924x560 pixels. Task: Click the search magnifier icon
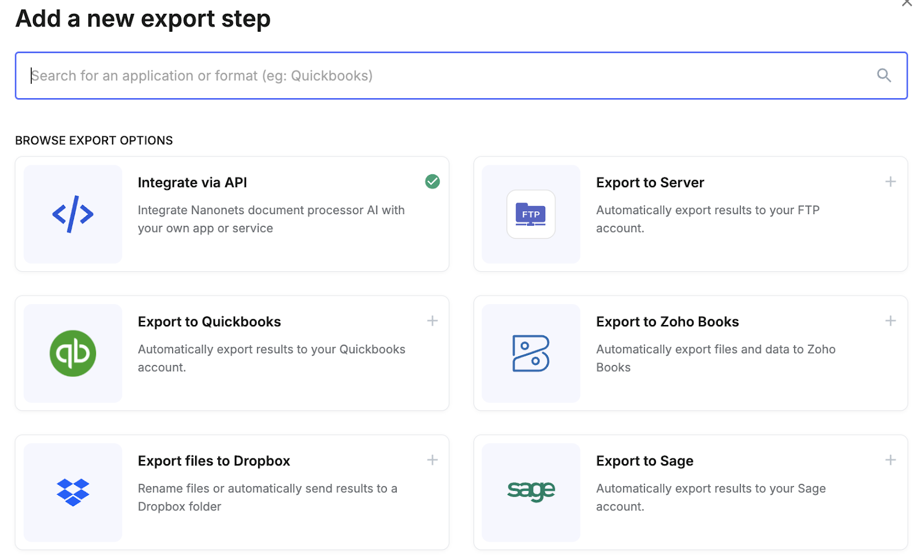(884, 76)
